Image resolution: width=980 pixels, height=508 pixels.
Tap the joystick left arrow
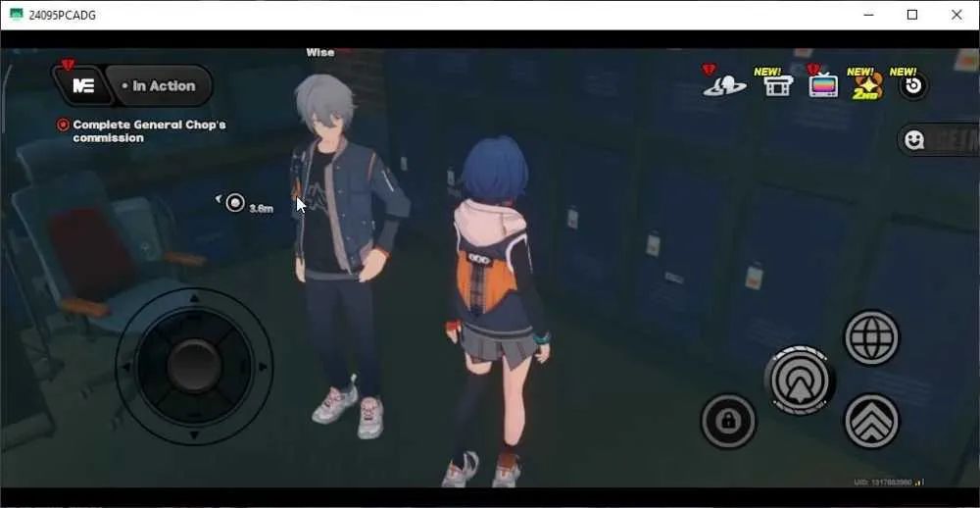[125, 367]
